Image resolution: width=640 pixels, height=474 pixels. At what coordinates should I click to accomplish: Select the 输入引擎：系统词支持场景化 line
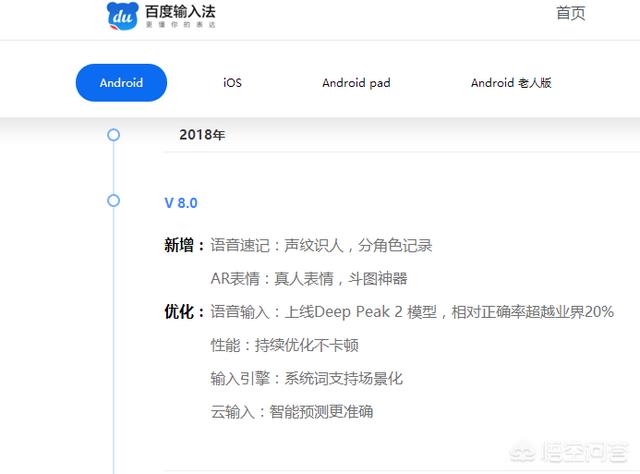click(x=307, y=378)
